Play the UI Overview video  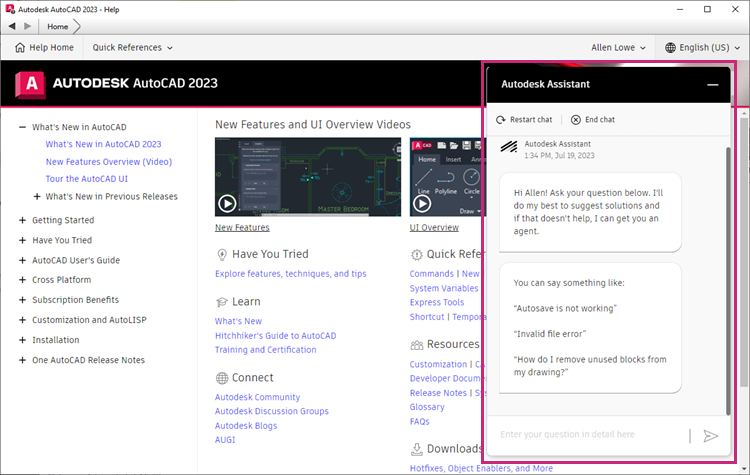[x=421, y=204]
